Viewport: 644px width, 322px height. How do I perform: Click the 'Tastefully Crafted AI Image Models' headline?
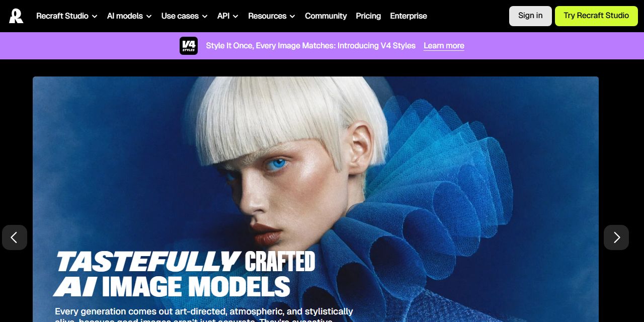click(x=185, y=274)
